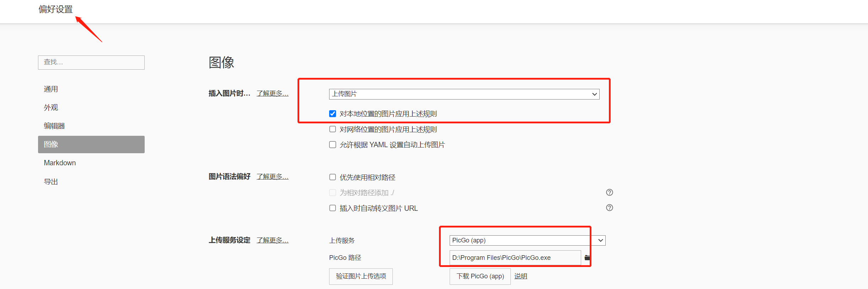The width and height of the screenshot is (868, 289).
Task: Enable 允许根据 YAML 设置自动上传图片 checkbox
Action: click(332, 145)
